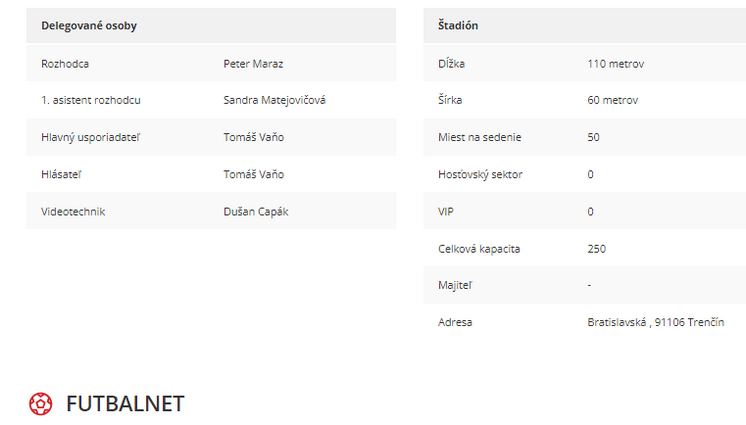
Task: Click the address Bratislavská, 91106 Trenčín
Action: click(656, 322)
